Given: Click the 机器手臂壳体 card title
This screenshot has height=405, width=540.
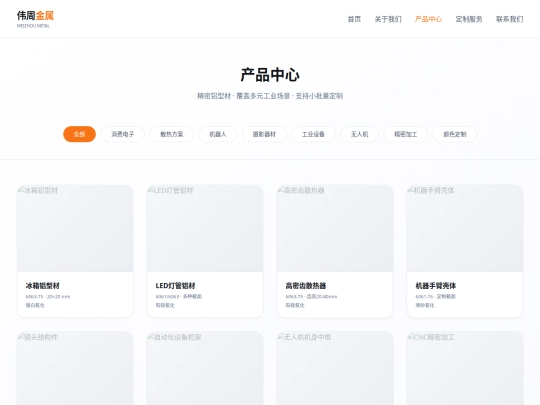Looking at the screenshot, I should (436, 285).
